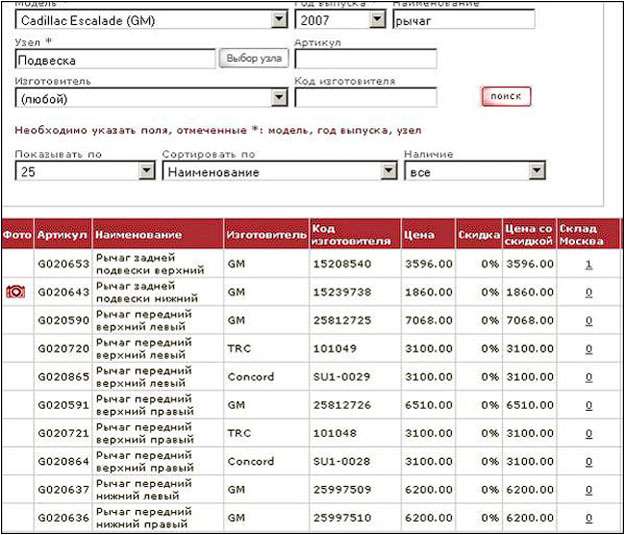Screen dimensions: 625x535
Task: Click stock link '0' for article G020636
Action: pos(589,518)
